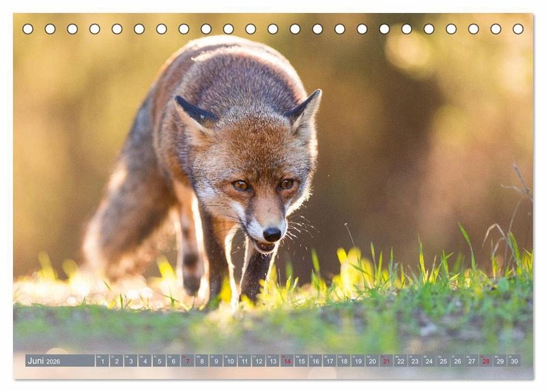
Task: Select date 15 in the calendar strip
Action: pyautogui.click(x=301, y=361)
